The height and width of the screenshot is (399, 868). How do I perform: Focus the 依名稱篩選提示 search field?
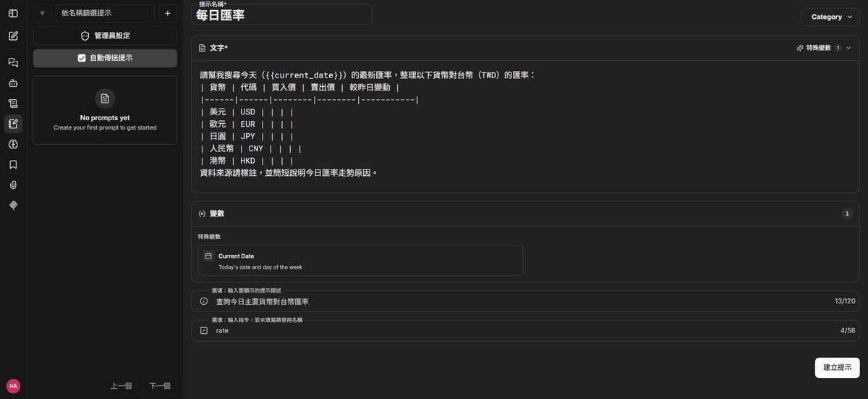click(x=105, y=13)
